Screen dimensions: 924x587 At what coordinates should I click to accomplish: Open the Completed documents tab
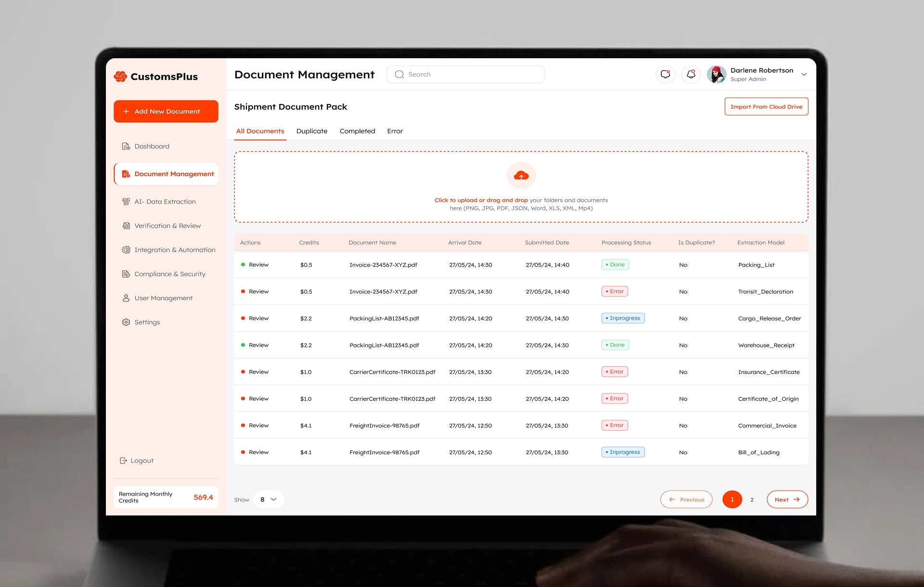click(x=357, y=131)
